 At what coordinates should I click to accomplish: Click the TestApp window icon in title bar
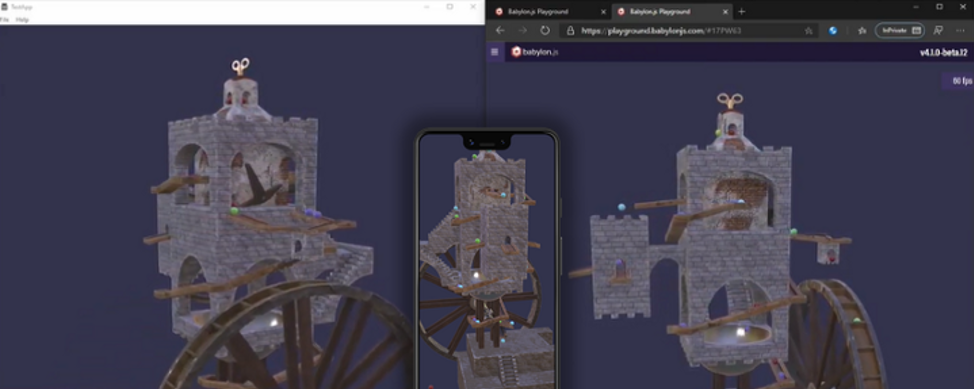click(4, 6)
